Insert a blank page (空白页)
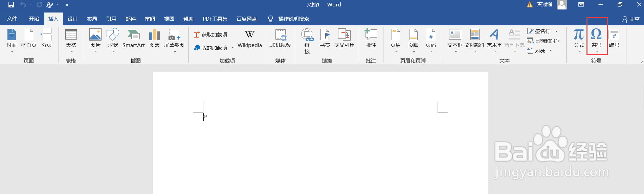Image resolution: width=644 pixels, height=194 pixels. [x=29, y=38]
